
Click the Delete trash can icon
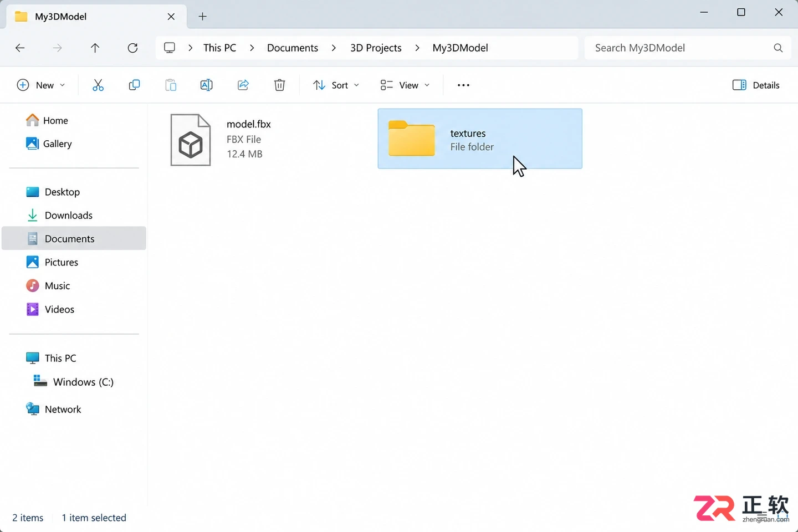click(280, 85)
